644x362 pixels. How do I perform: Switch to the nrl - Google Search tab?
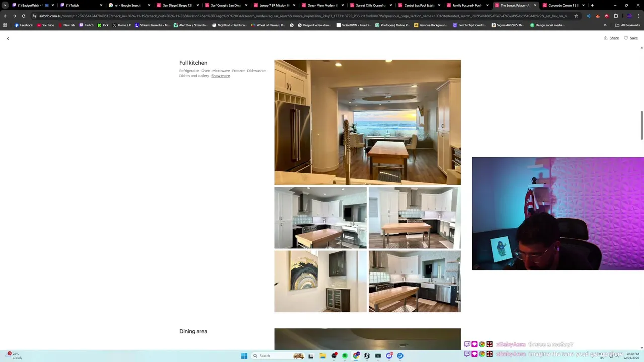click(128, 5)
